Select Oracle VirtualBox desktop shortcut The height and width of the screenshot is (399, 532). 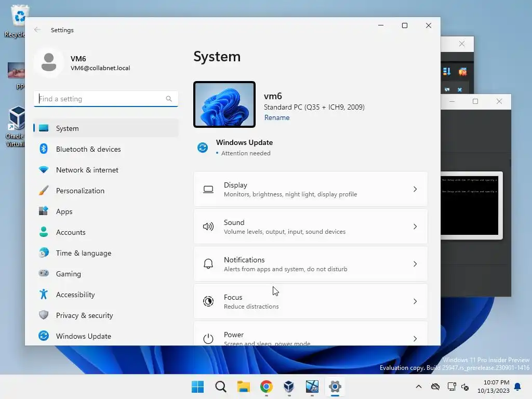pyautogui.click(x=15, y=127)
